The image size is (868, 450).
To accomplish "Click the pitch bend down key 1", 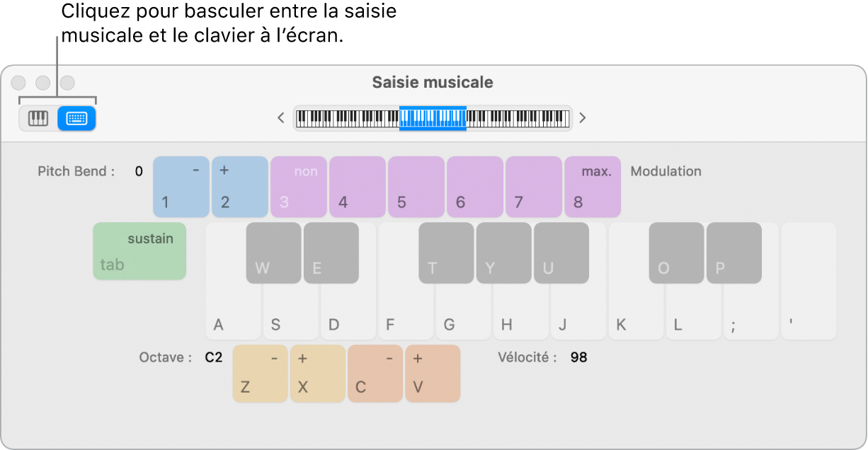I will [181, 186].
